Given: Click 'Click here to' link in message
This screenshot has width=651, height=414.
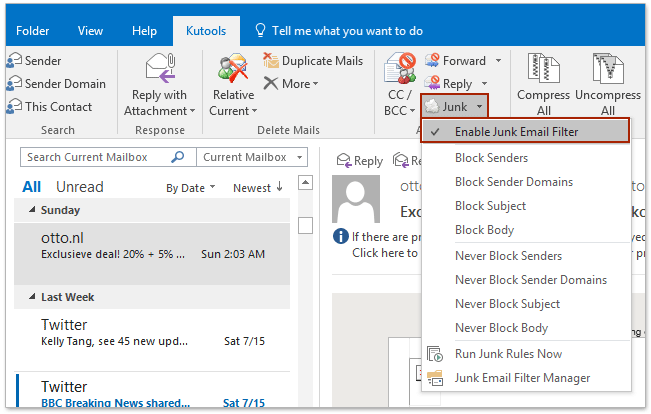Looking at the screenshot, I should point(385,253).
